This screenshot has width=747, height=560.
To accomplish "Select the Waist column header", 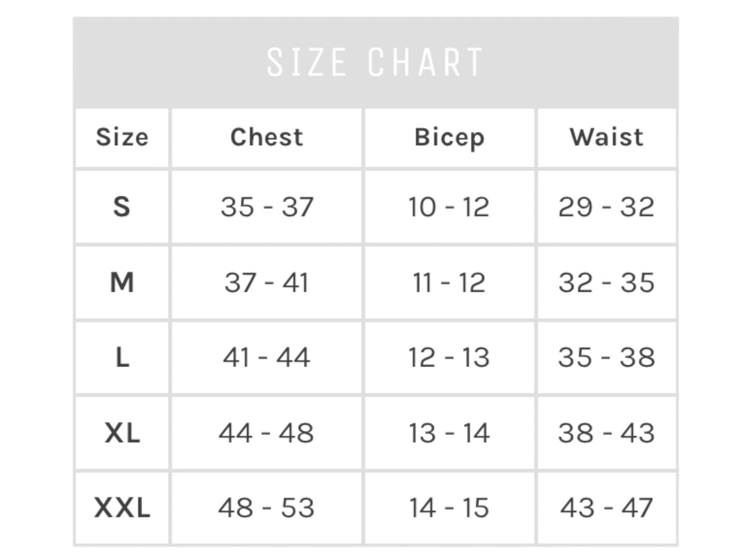I will coord(607,137).
